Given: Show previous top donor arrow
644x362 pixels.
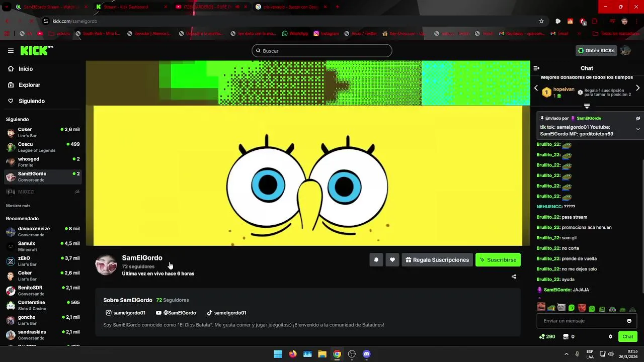Looking at the screenshot, I should [x=536, y=88].
